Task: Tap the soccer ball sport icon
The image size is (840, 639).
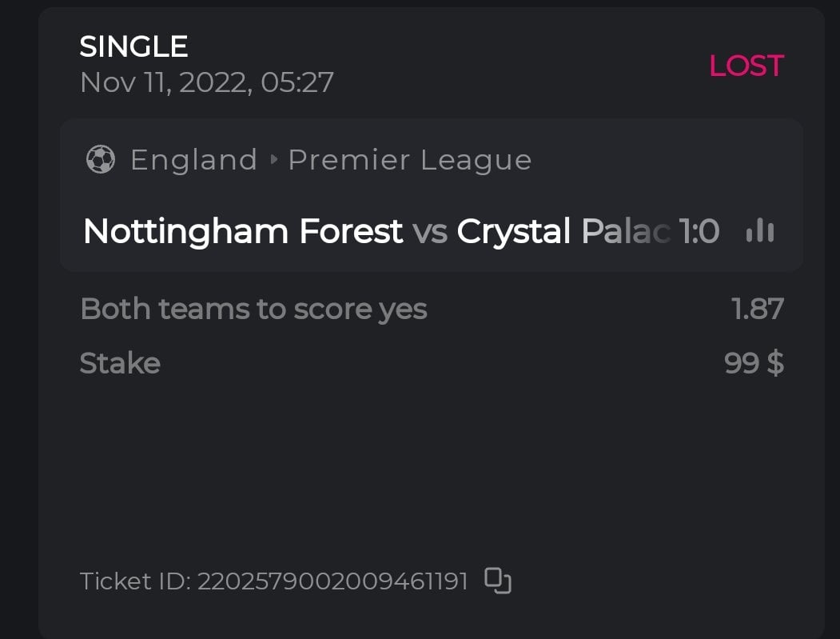Action: pos(100,160)
